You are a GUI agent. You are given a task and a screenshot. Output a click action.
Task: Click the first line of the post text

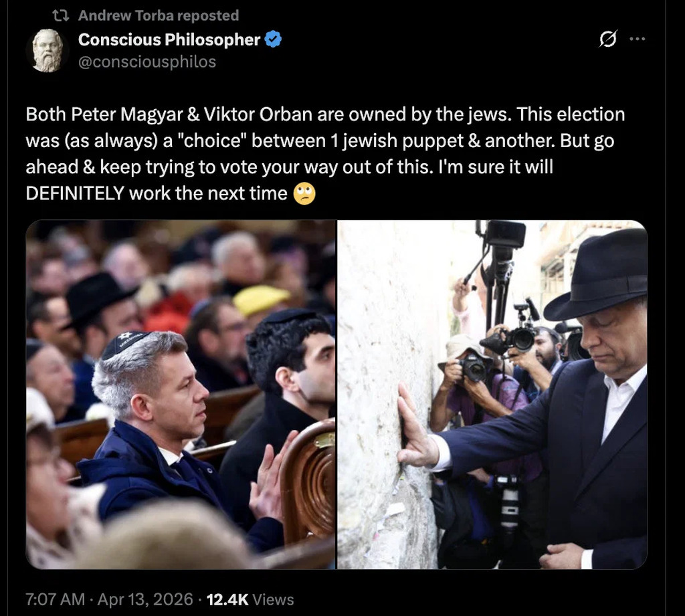click(325, 114)
